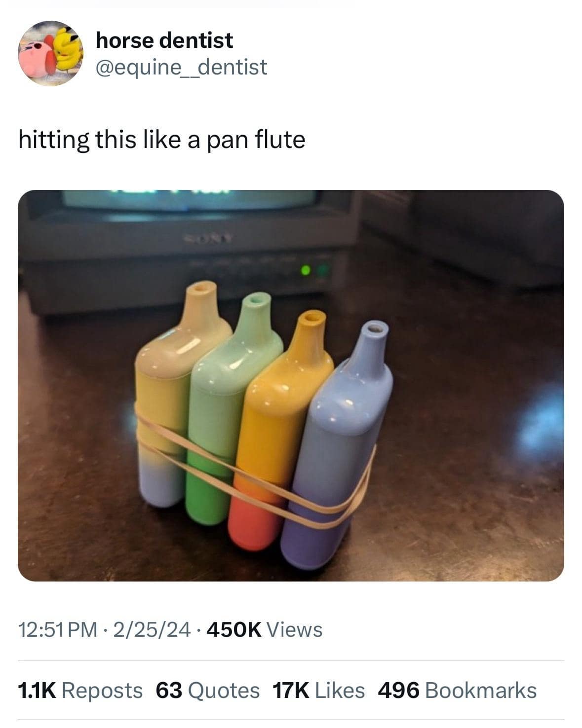This screenshot has height=728, width=582.
Task: Click the "horse dentist" display name
Action: [164, 40]
